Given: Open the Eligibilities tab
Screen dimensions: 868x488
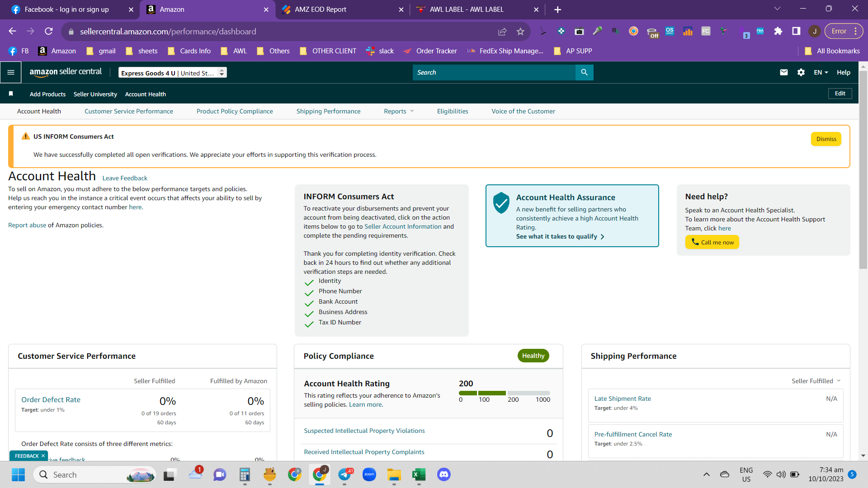Looking at the screenshot, I should 453,111.
